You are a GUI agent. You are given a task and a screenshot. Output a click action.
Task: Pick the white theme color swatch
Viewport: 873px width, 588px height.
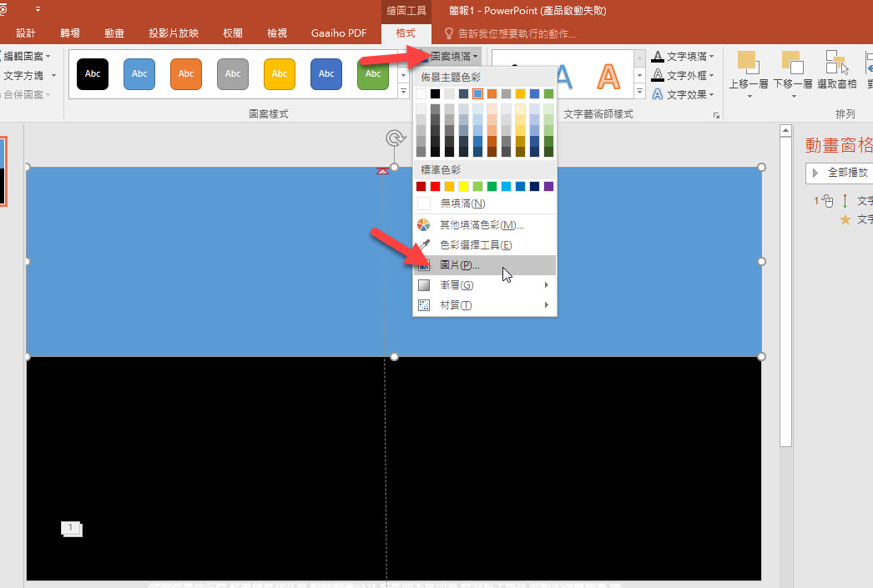[x=421, y=93]
